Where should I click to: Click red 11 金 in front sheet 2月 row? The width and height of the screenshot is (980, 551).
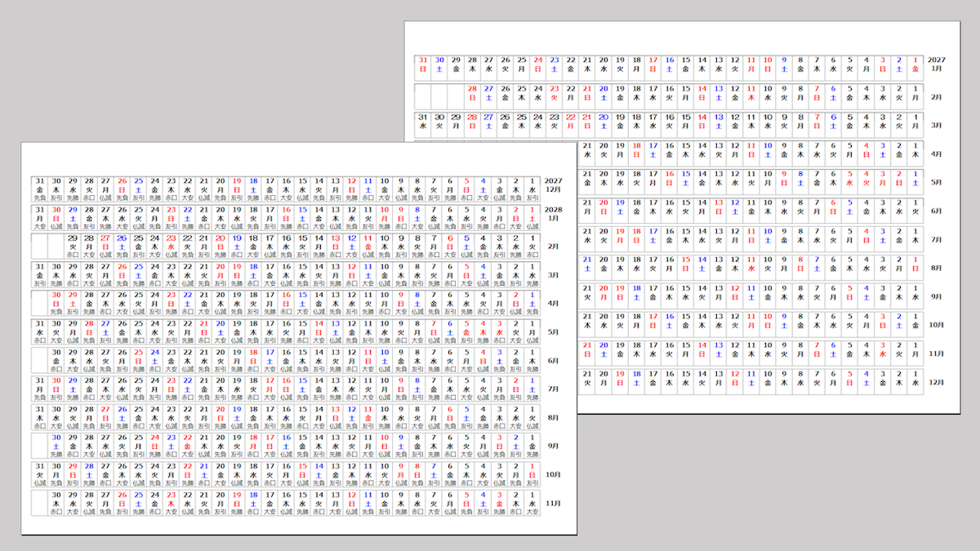pyautogui.click(x=368, y=247)
